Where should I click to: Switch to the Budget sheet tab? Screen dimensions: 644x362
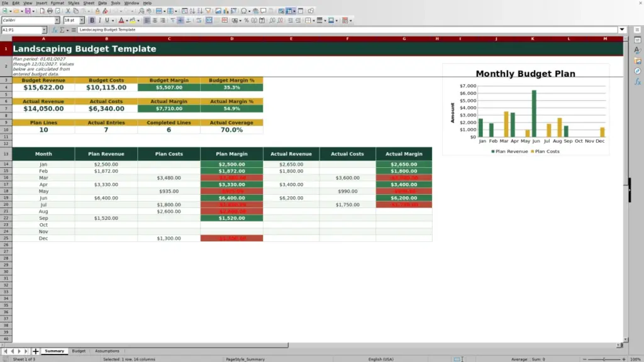coord(79,351)
